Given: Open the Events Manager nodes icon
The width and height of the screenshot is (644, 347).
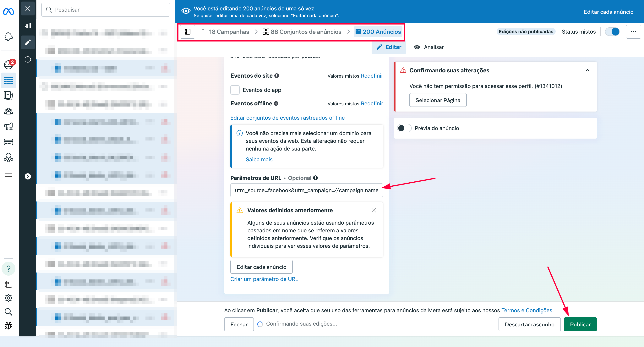Looking at the screenshot, I should click(x=8, y=157).
